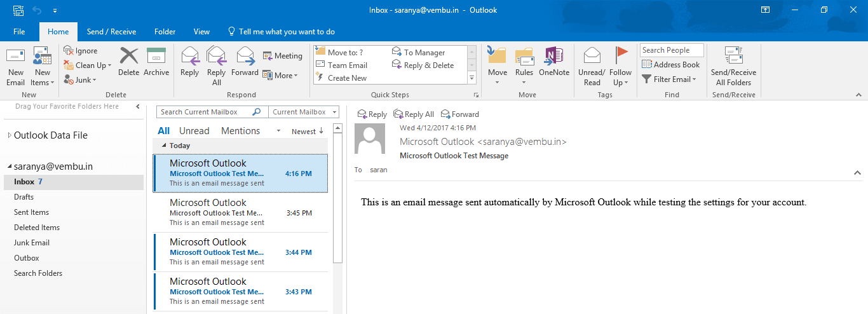Open the Newest sort dropdown
Screen dimensions: 868x314
(x=308, y=132)
